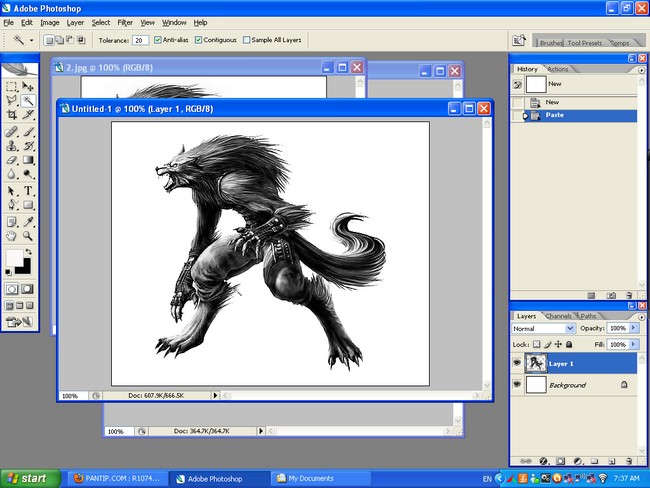The width and height of the screenshot is (650, 488).
Task: Open the Tool Presets tab
Action: [585, 43]
